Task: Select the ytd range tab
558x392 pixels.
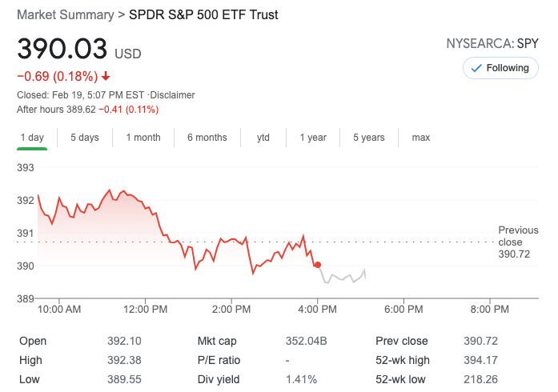Action: pyautogui.click(x=263, y=138)
